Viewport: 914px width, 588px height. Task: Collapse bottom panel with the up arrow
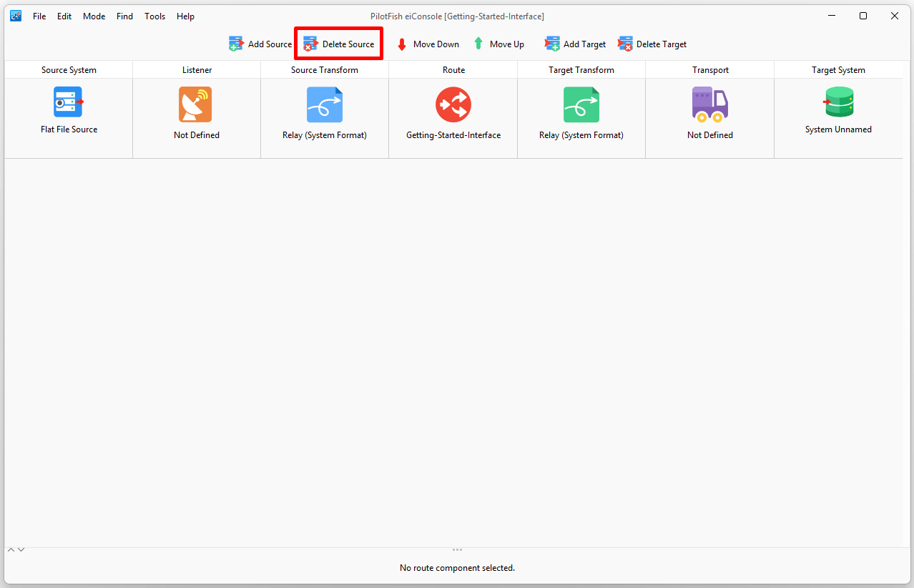pos(11,549)
